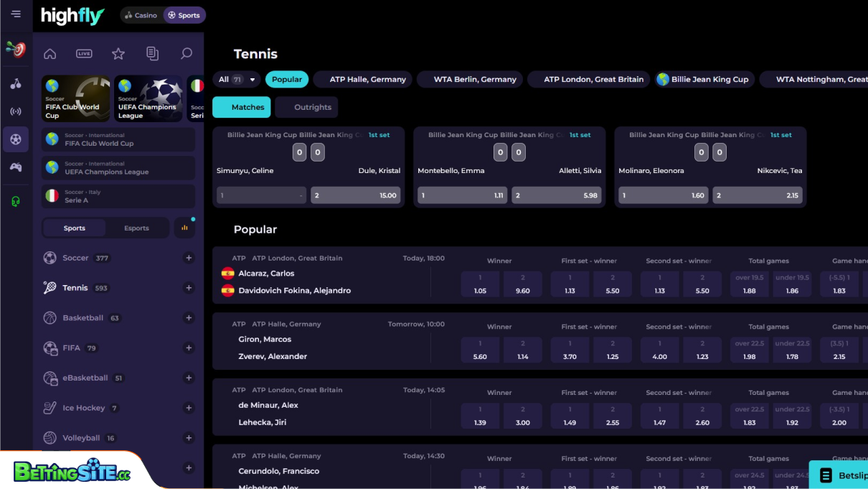Expand the Ice Hockey category
The image size is (868, 489).
coord(189,407)
